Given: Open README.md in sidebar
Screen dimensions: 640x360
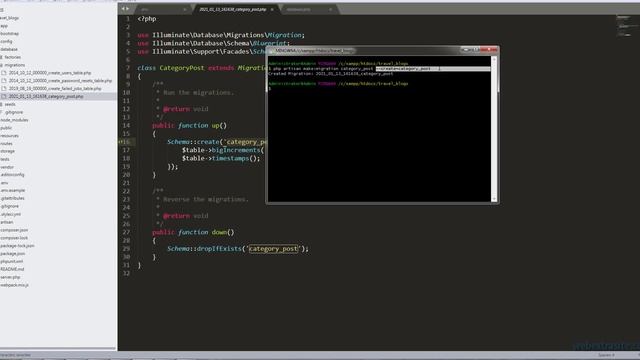Looking at the screenshot, I should pyautogui.click(x=12, y=269).
